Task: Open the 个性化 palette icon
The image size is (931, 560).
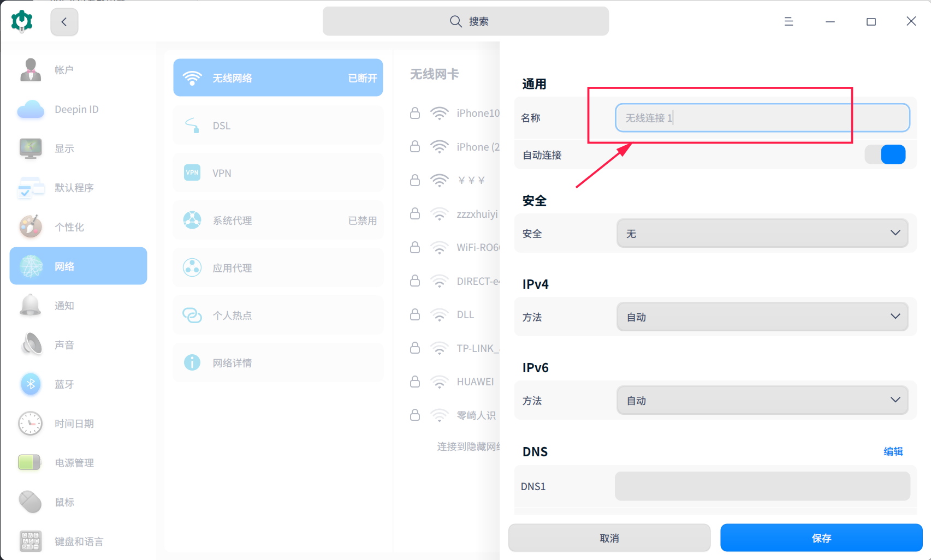Action: click(x=31, y=227)
